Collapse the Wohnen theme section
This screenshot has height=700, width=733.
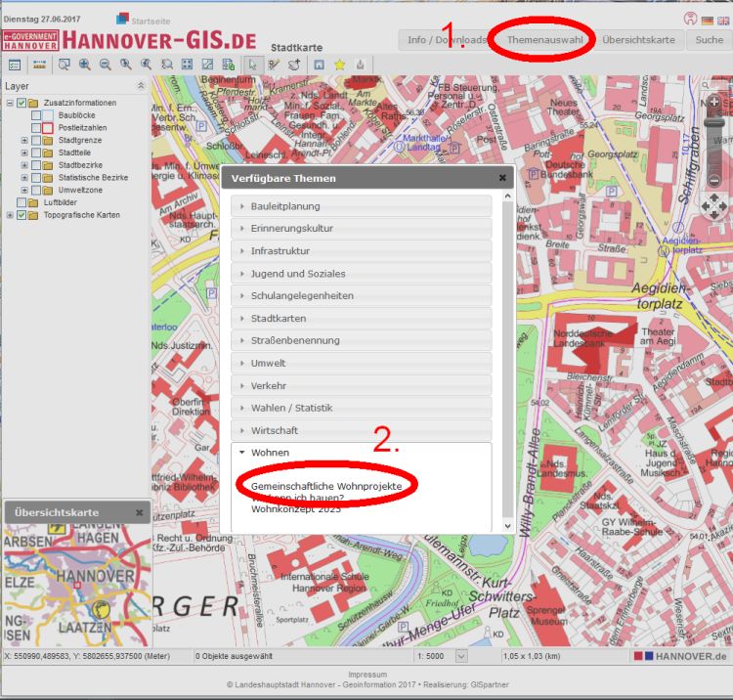click(x=361, y=453)
